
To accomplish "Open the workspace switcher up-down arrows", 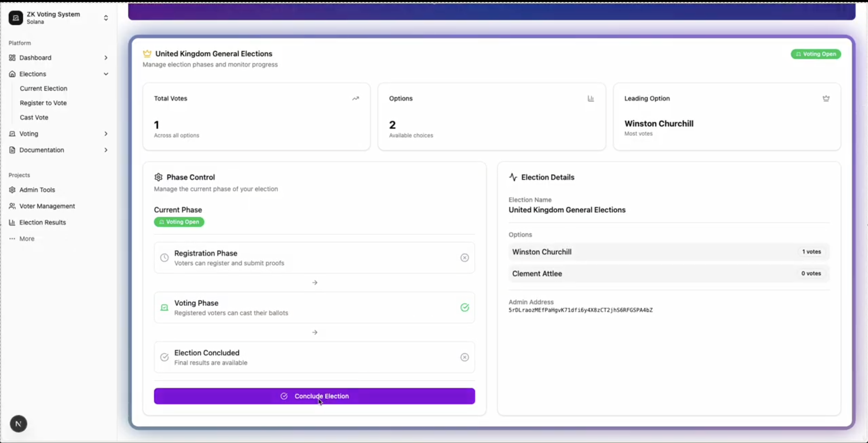I will (106, 18).
